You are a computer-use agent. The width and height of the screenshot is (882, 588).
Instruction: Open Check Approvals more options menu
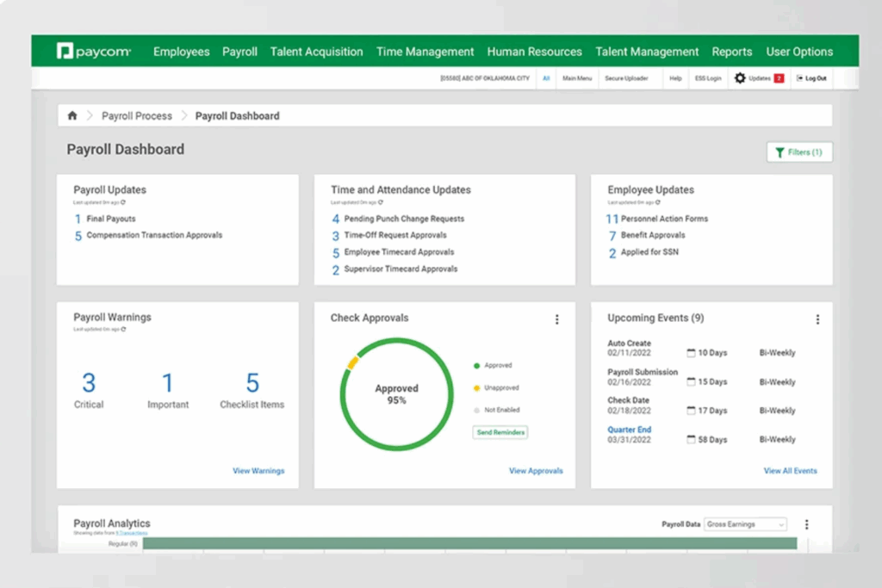click(x=557, y=319)
